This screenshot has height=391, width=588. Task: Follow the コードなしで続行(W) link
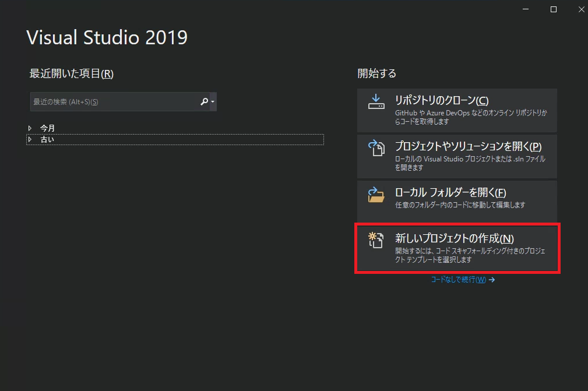point(458,280)
